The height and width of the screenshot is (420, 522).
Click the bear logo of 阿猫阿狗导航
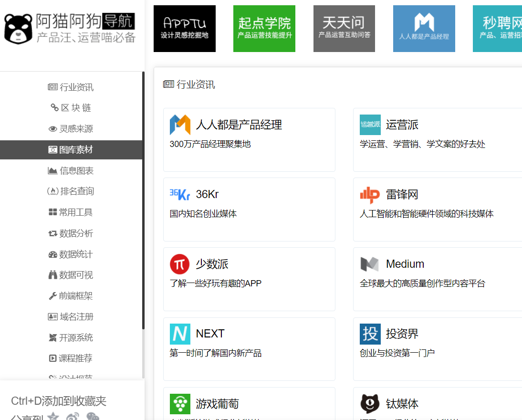[18, 29]
